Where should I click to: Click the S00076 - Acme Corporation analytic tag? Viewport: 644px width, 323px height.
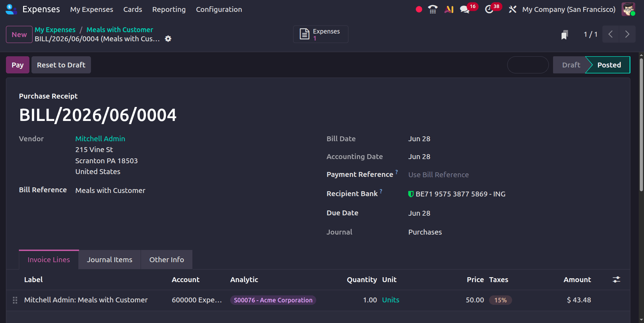point(273,300)
